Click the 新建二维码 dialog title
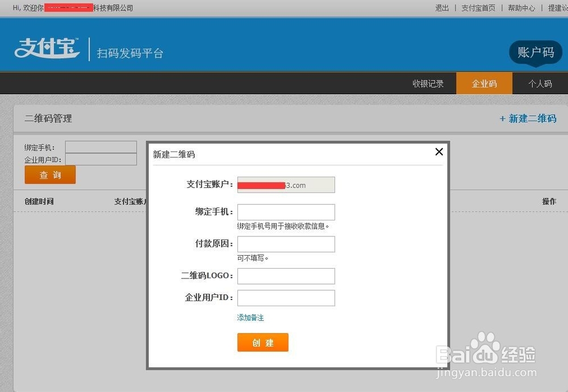Screen dimensions: 568x392 [x=174, y=155]
